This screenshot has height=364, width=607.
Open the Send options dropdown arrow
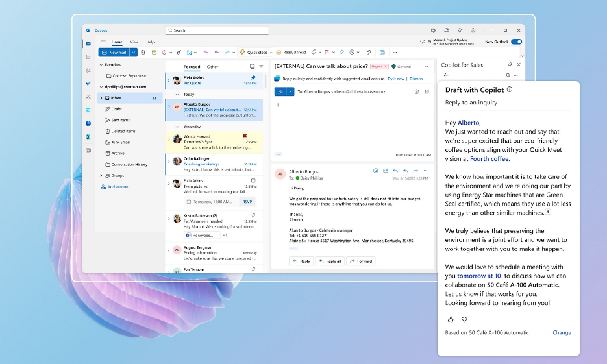coord(290,91)
